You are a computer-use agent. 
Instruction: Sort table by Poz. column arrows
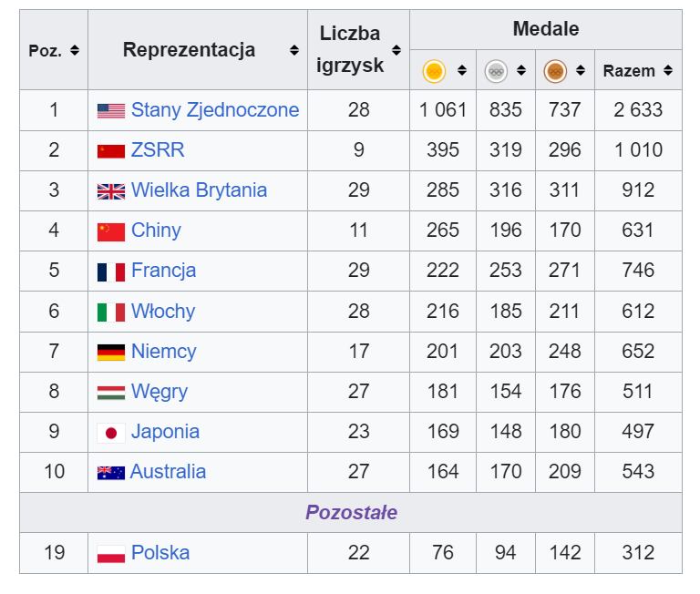[75, 50]
